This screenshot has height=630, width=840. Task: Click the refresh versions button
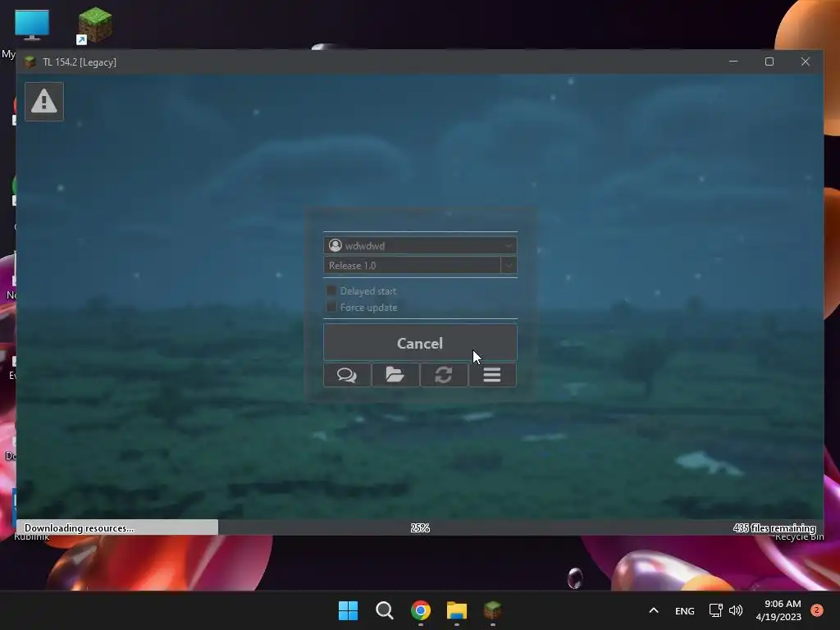[x=444, y=375]
